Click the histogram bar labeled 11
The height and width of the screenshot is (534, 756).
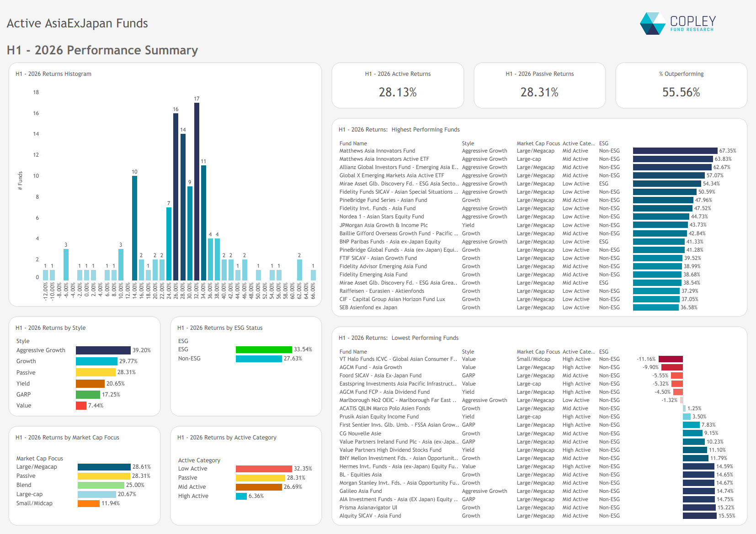click(203, 222)
